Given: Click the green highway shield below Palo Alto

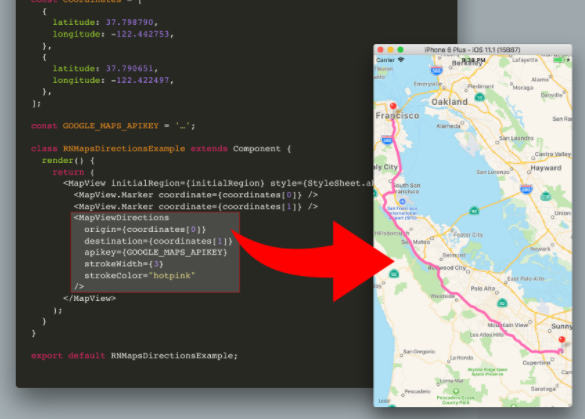Looking at the screenshot, I should 502,303.
